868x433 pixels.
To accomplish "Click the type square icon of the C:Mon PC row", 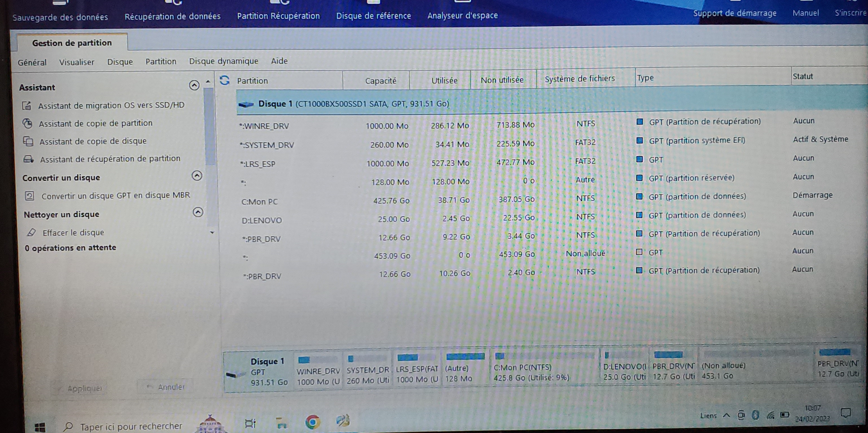I will coord(639,196).
